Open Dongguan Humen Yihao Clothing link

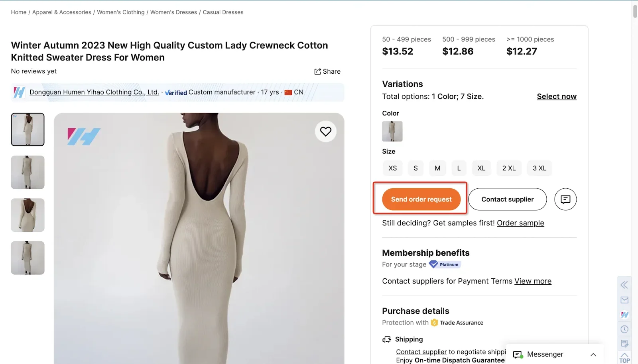94,92
